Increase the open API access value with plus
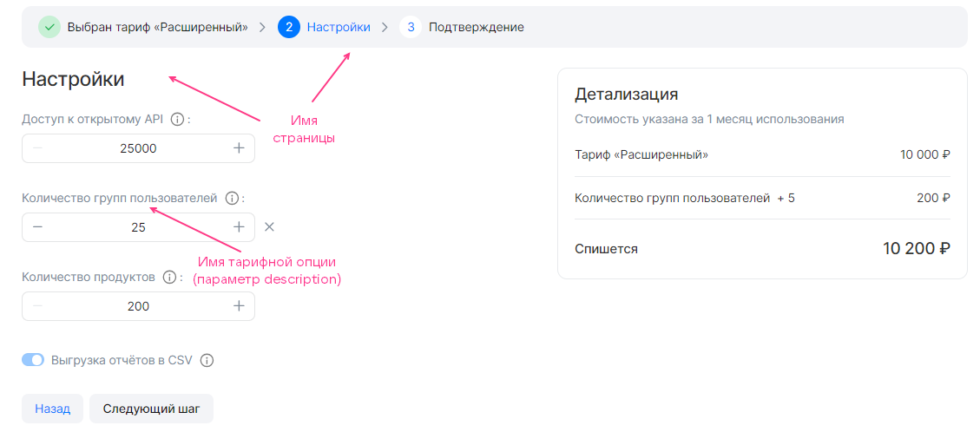This screenshot has height=432, width=980. click(239, 148)
